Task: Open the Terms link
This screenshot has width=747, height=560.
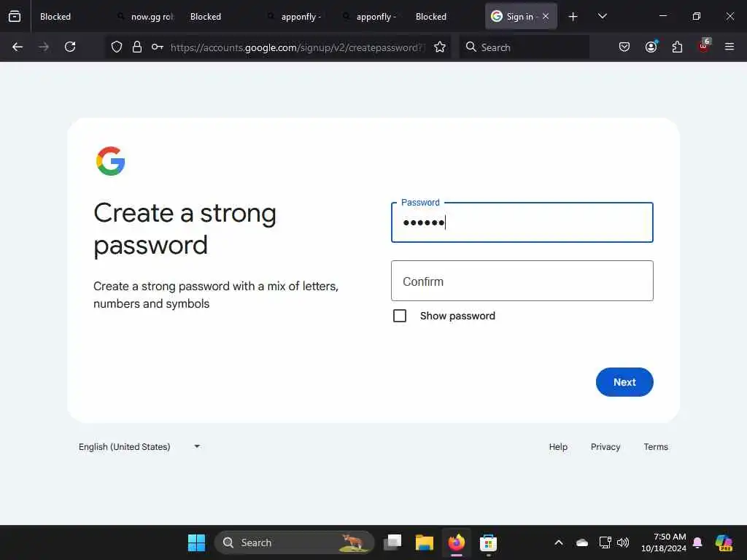Action: (x=656, y=447)
